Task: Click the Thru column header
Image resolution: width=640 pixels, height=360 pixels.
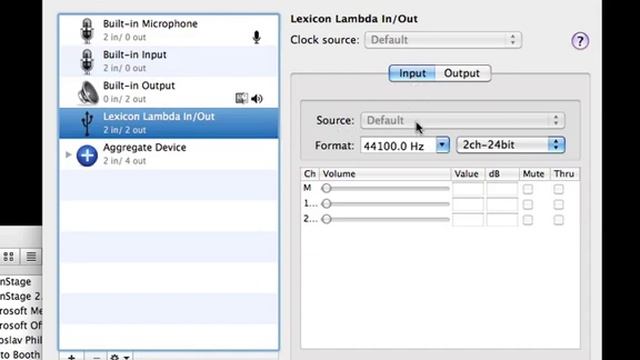Action: tap(565, 174)
